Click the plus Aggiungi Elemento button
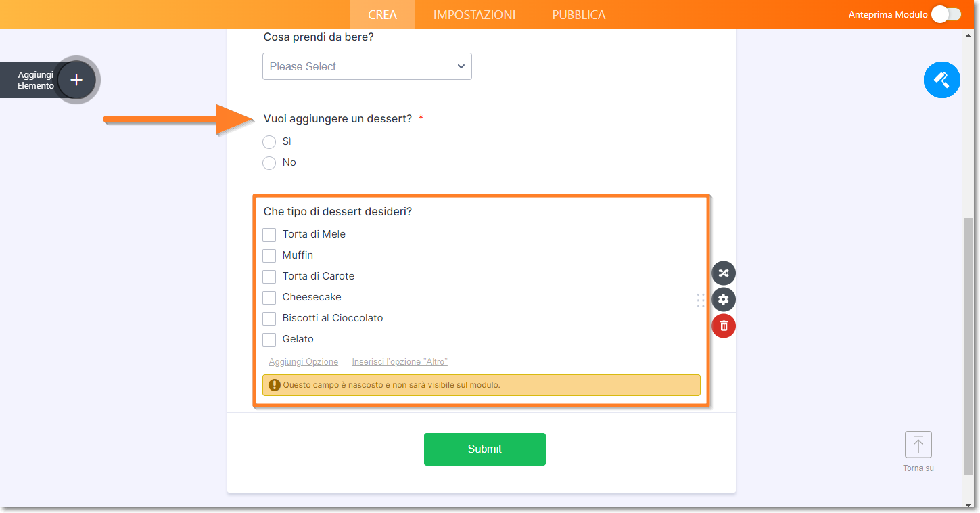The image size is (980, 513). coord(76,80)
